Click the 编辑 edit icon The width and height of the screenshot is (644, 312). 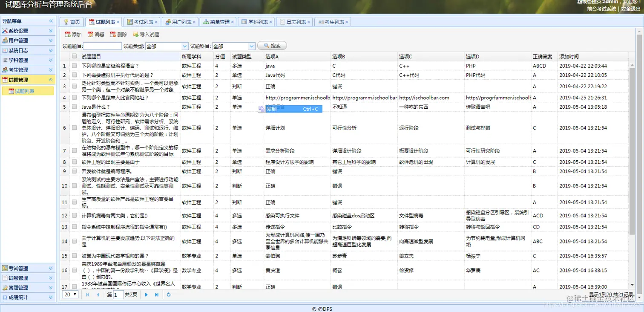pos(90,35)
